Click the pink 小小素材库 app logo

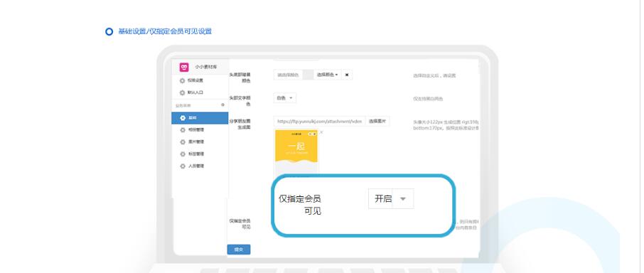coord(184,67)
